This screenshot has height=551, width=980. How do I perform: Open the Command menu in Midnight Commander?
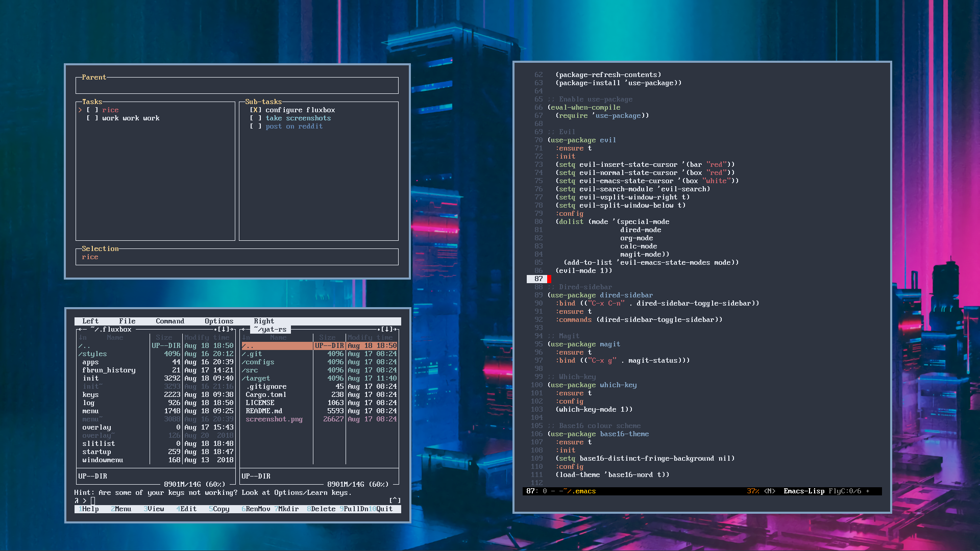(169, 321)
